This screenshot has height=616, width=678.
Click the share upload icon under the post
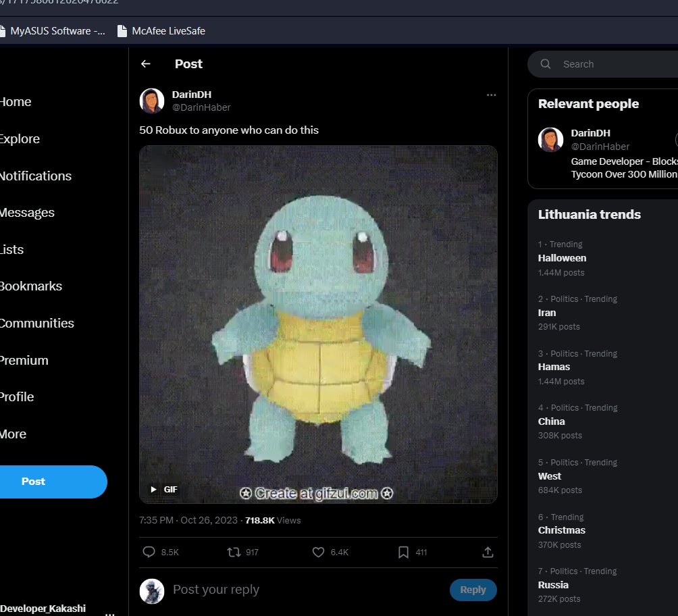click(x=488, y=552)
